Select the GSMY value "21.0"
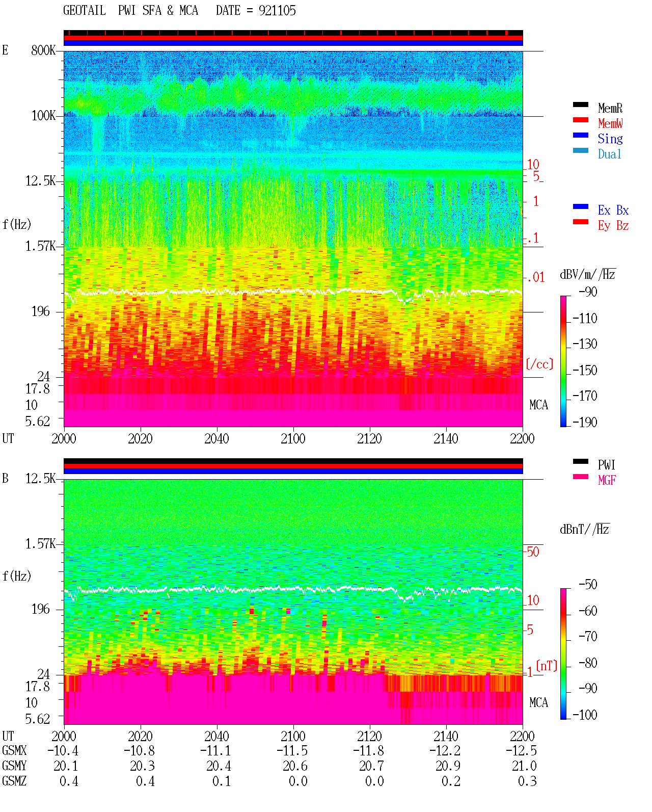This screenshot has width=652, height=812. click(x=525, y=766)
